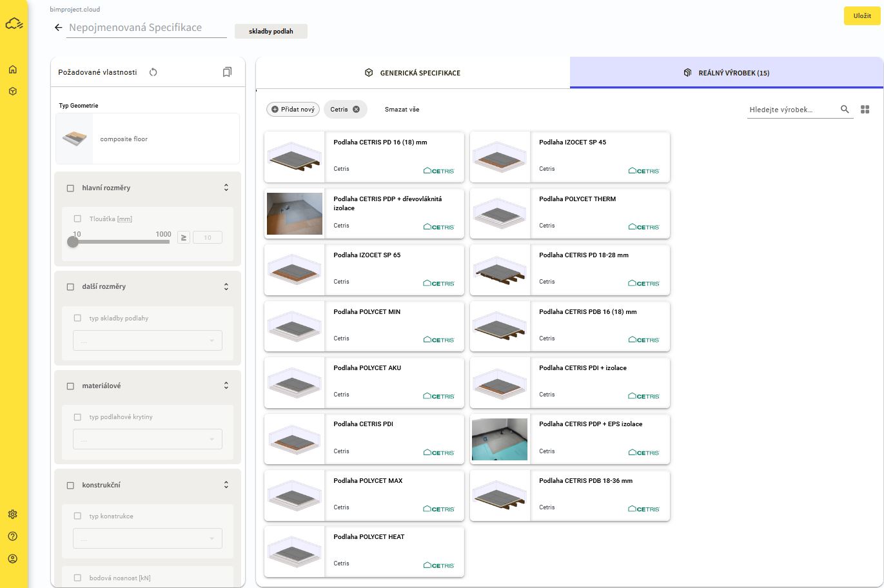The width and height of the screenshot is (884, 588).
Task: Click the Cetris logo on Podlaha IZOCET SP 45
Action: [x=644, y=171]
